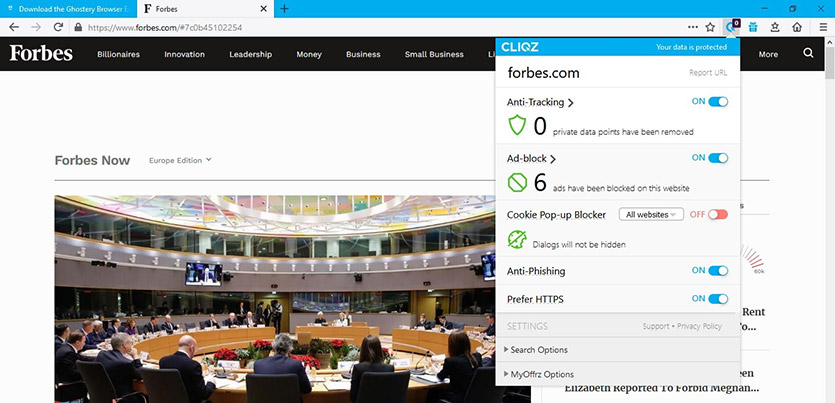The height and width of the screenshot is (403, 835).
Task: Click the green Ad-block blocked icon
Action: tap(517, 183)
